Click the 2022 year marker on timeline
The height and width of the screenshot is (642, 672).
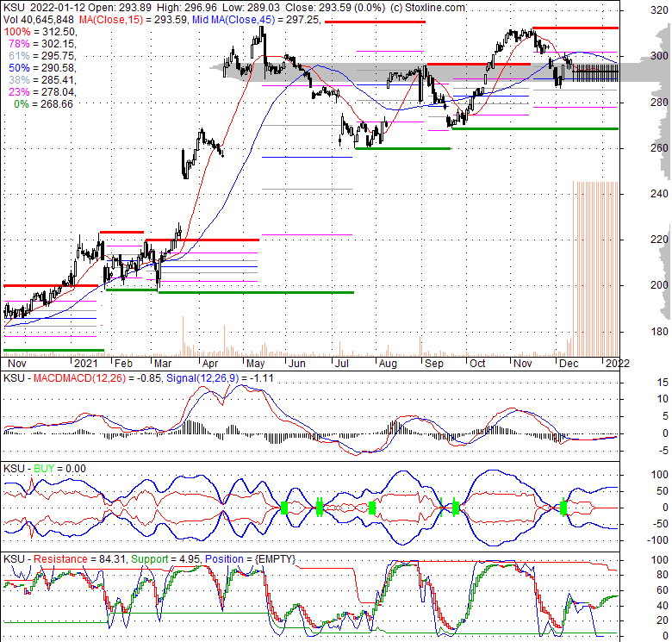(618, 364)
